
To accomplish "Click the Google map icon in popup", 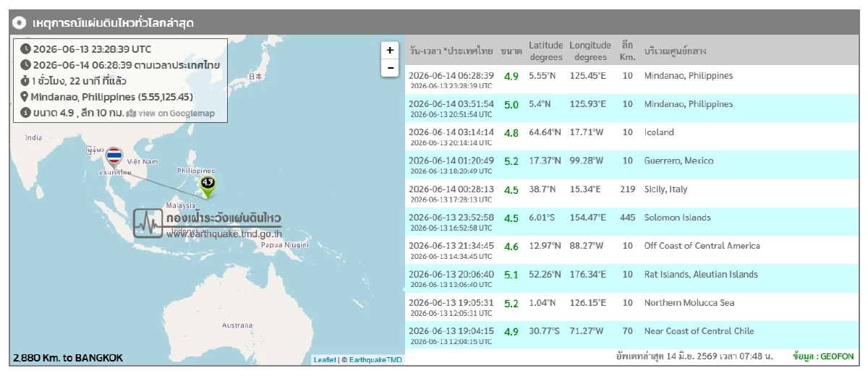I will [131, 114].
